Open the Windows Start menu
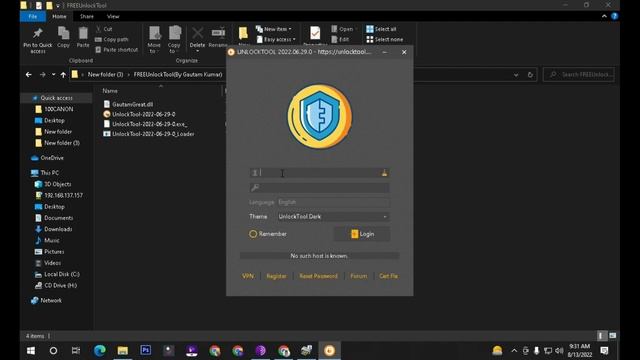The image size is (640, 360). [31, 351]
